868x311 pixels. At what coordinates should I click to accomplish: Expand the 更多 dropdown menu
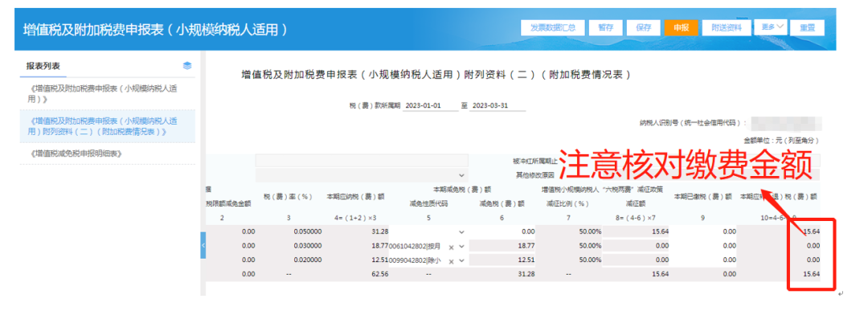point(771,27)
